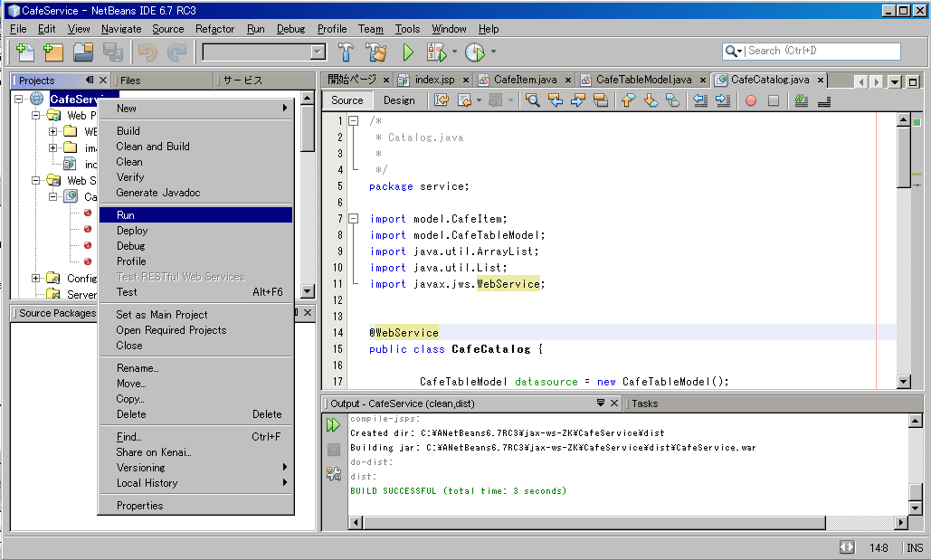Toggle Highlight Search editor icon

point(600,100)
